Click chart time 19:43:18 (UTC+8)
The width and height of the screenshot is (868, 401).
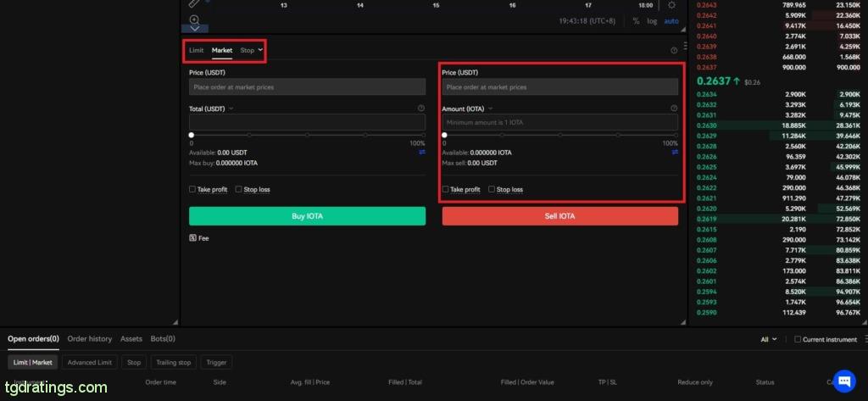click(588, 21)
